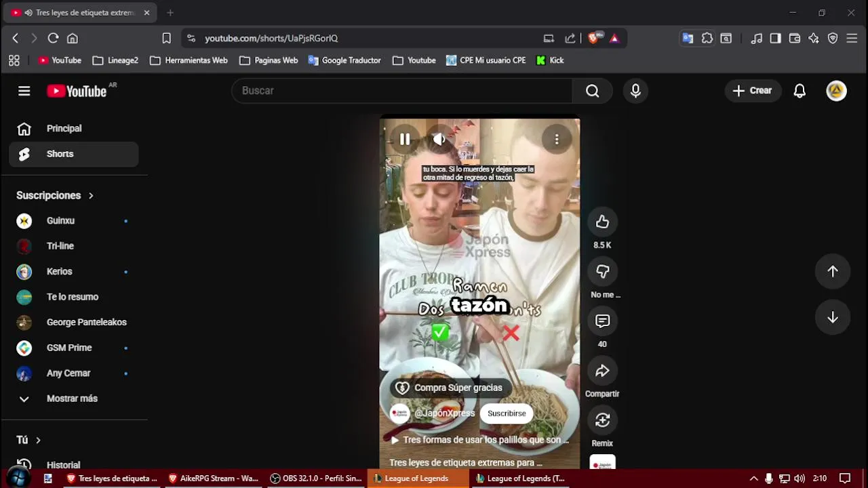Expand the Tú section

coord(28,440)
